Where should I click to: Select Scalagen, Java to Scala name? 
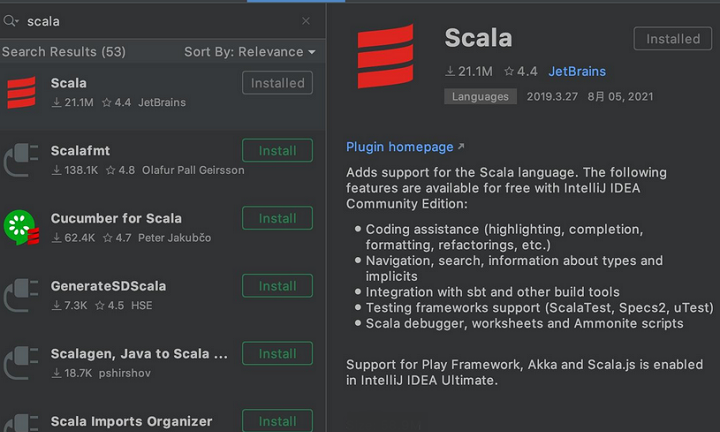(139, 353)
